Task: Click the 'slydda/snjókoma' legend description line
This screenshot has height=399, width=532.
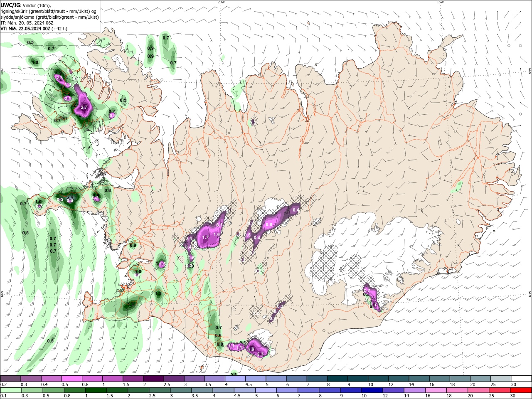Action: (50, 17)
